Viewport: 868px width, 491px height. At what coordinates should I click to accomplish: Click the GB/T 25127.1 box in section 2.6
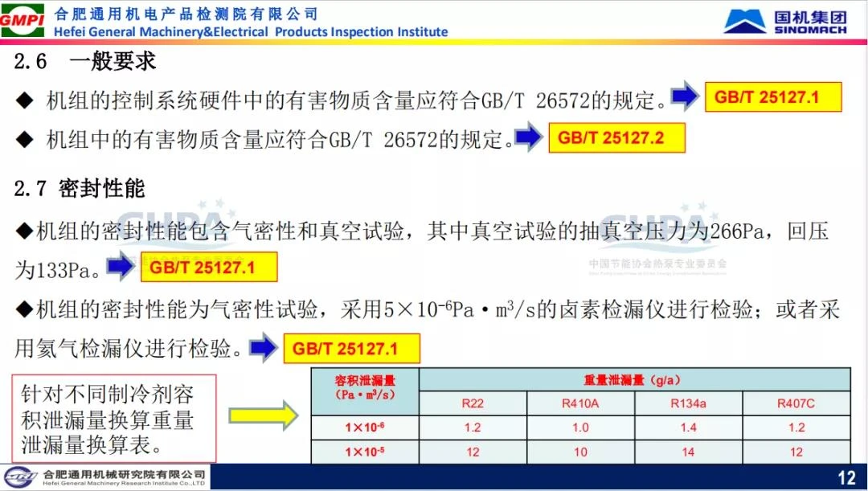point(772,97)
